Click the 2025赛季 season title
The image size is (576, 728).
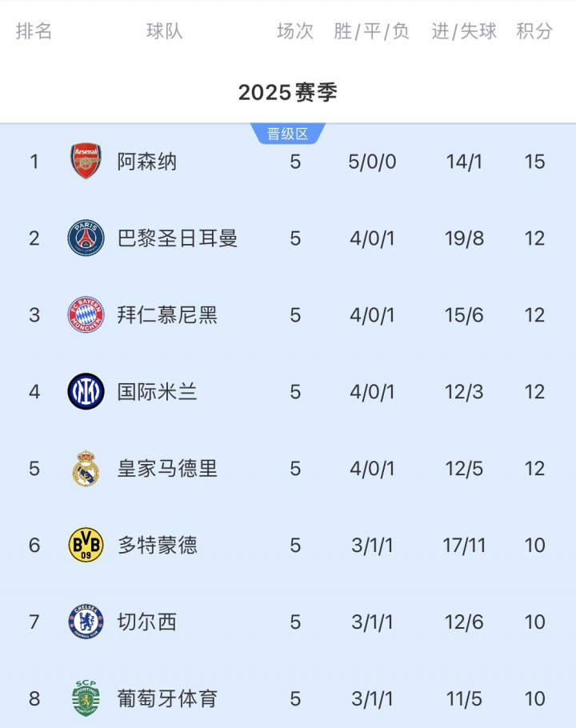click(x=288, y=92)
